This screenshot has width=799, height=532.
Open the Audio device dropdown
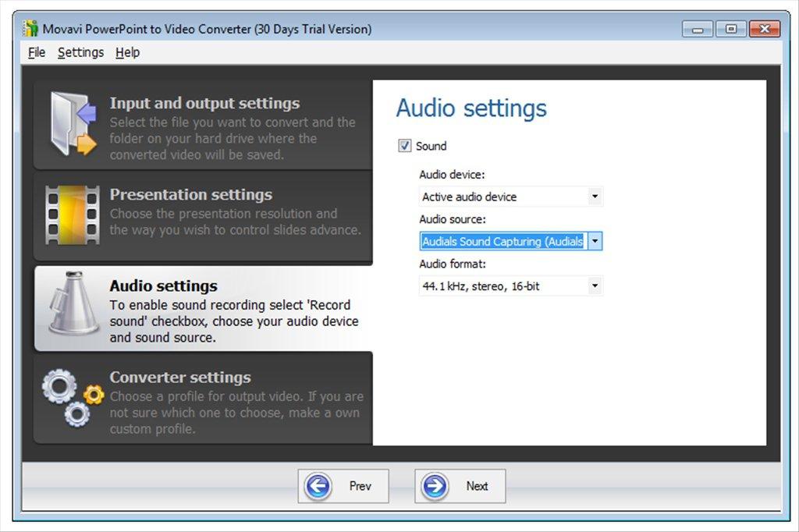[x=595, y=197]
